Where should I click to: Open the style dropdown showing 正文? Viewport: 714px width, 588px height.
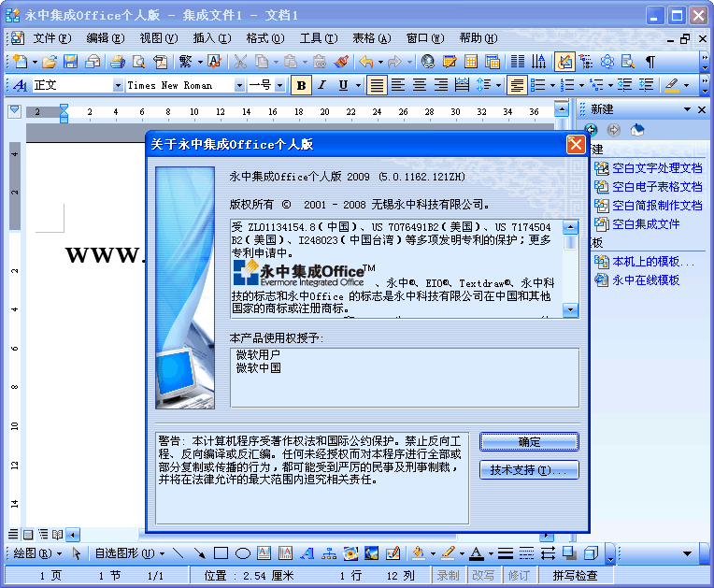pos(118,85)
